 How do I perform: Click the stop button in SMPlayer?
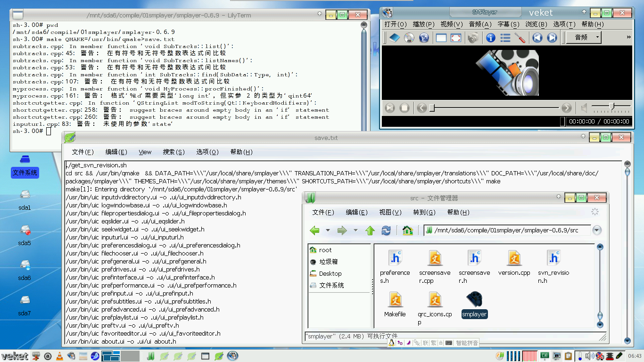click(x=405, y=108)
